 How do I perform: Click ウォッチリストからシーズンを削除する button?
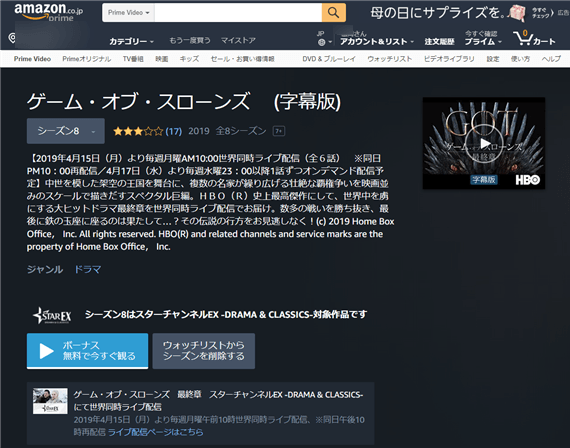coord(204,351)
